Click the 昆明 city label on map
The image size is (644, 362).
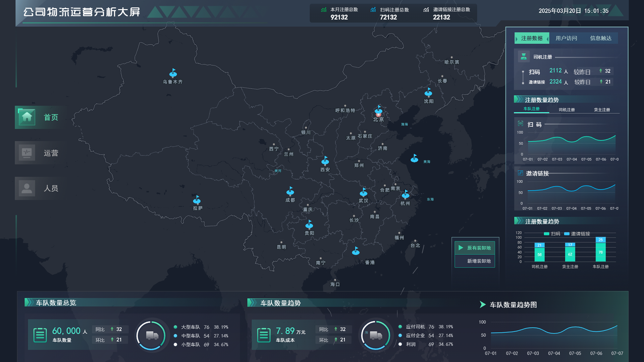[x=281, y=247]
